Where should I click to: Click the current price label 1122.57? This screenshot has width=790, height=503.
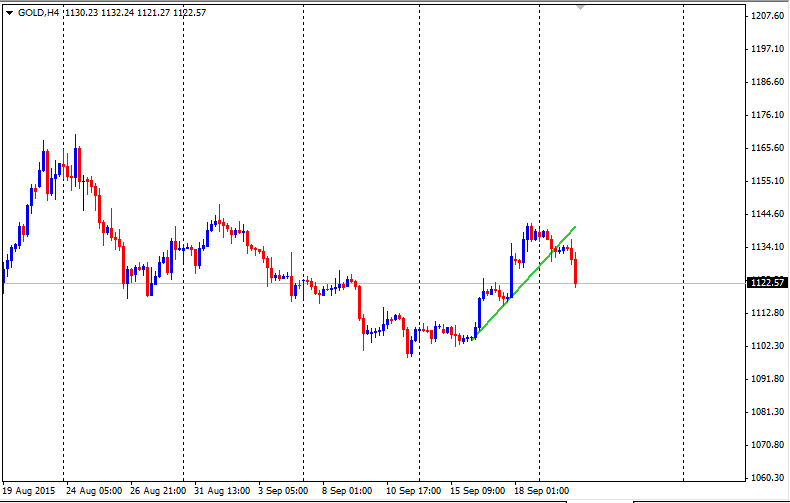tap(767, 283)
